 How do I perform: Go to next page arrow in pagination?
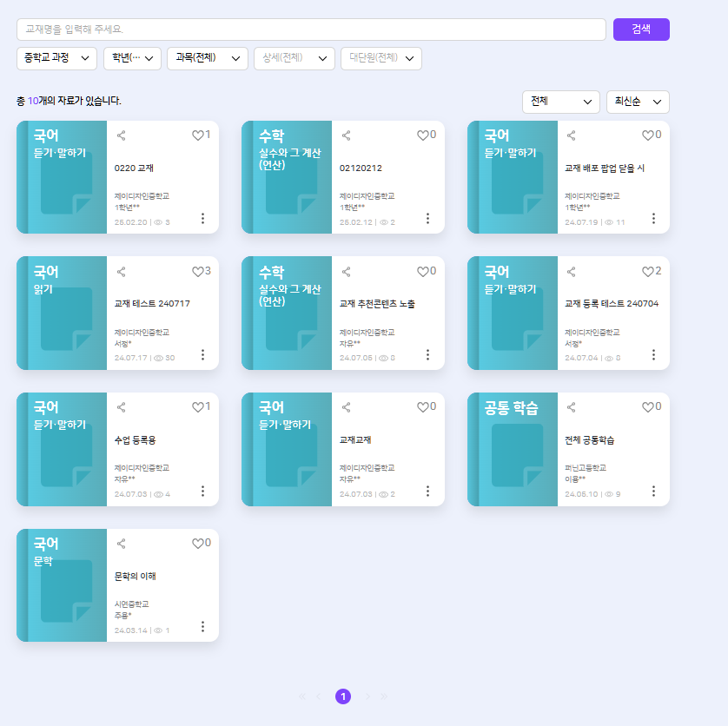[x=367, y=696]
